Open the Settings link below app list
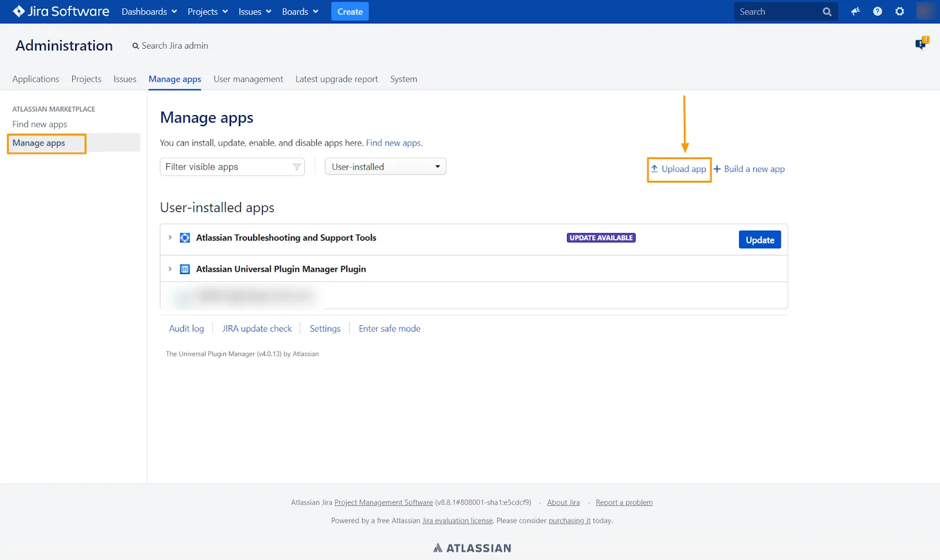 coord(325,329)
